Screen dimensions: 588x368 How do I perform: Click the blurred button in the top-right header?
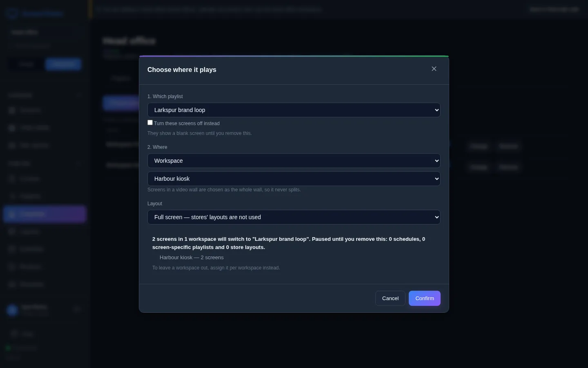pos(554,9)
